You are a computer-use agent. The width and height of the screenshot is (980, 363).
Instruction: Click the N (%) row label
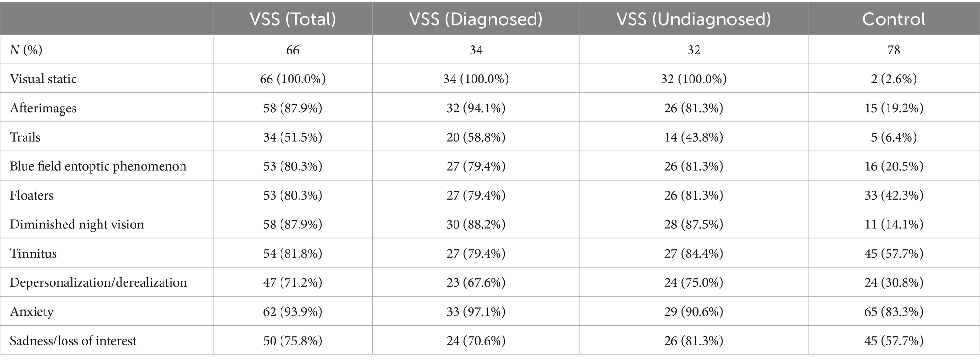[26, 50]
